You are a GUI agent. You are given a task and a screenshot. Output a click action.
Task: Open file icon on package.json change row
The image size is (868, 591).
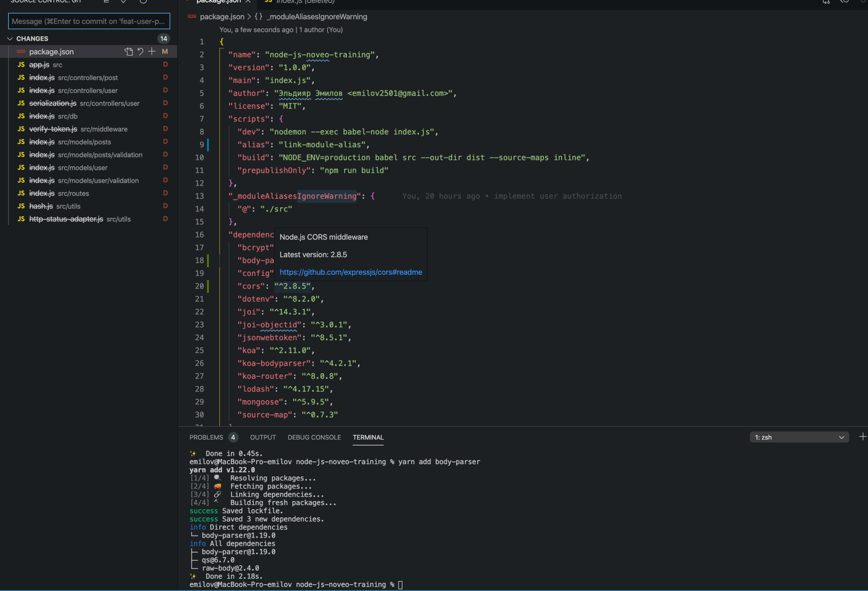coord(129,52)
